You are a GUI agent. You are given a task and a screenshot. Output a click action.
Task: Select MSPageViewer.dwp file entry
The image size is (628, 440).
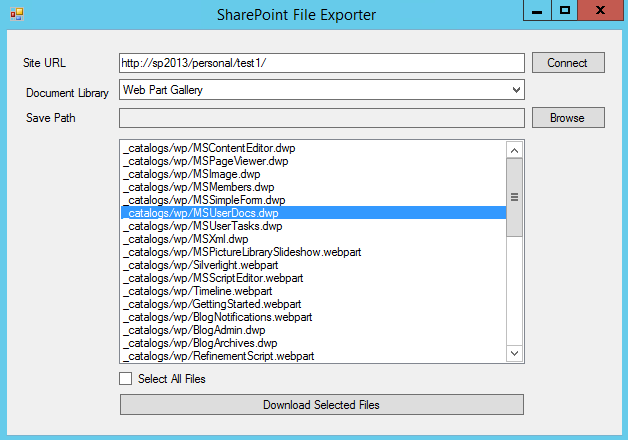click(205, 161)
